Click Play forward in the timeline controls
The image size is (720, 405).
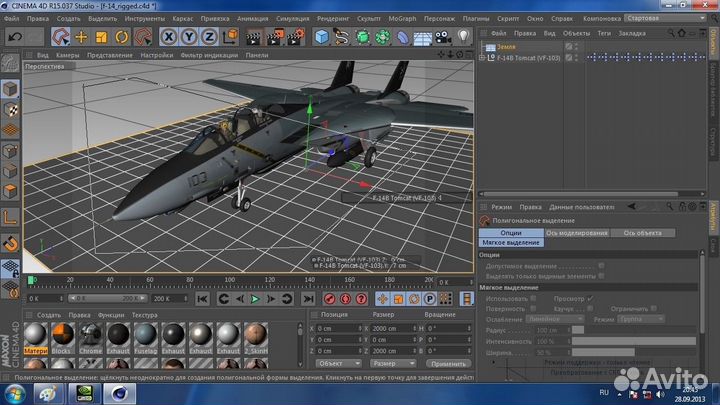click(255, 299)
